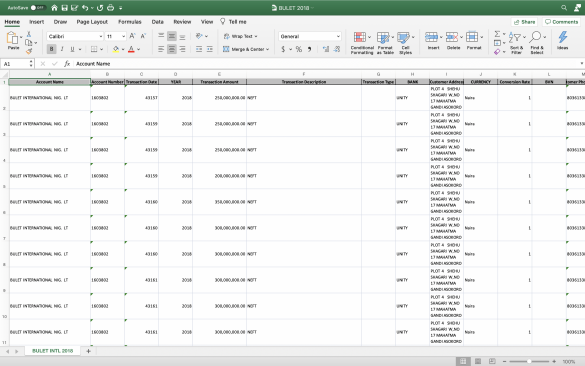Viewport: 585px width, 366px height.
Task: Expand the Merge & Center dropdown arrow
Action: tap(268, 49)
